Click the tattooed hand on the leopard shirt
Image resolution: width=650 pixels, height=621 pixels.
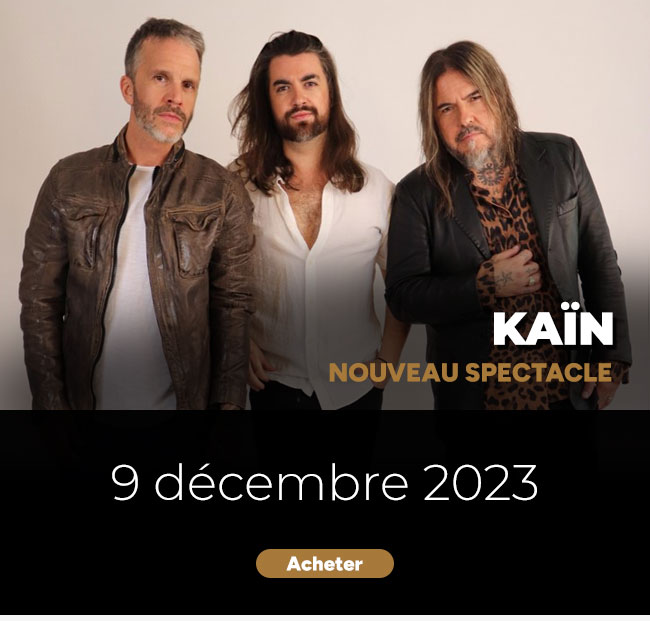click(508, 272)
